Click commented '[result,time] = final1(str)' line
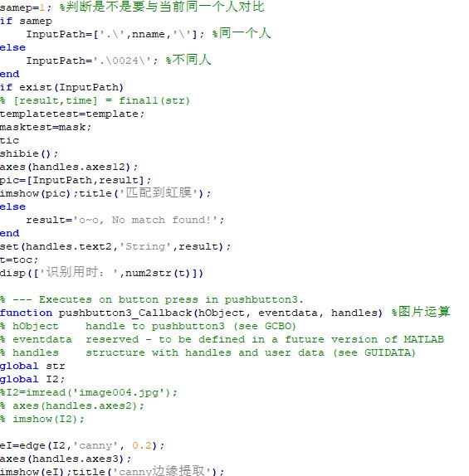This screenshot has height=476, width=469. point(95,100)
